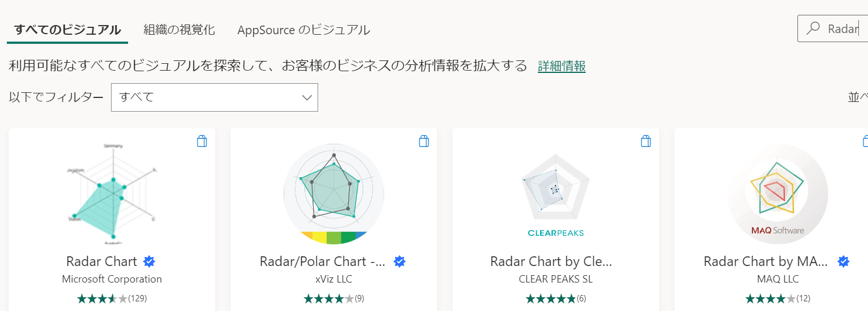868x311 pixels.
Task: Open the AppSource のビジュアル tab
Action: click(304, 30)
